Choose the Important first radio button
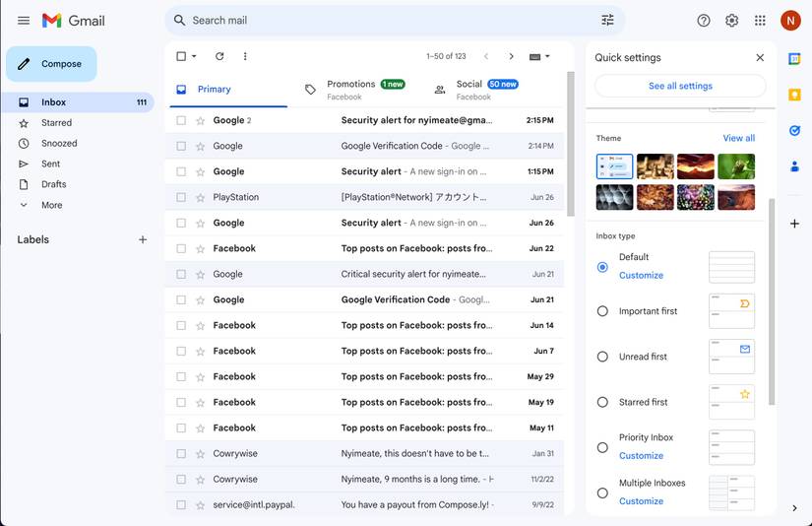The image size is (812, 526). pyautogui.click(x=602, y=311)
